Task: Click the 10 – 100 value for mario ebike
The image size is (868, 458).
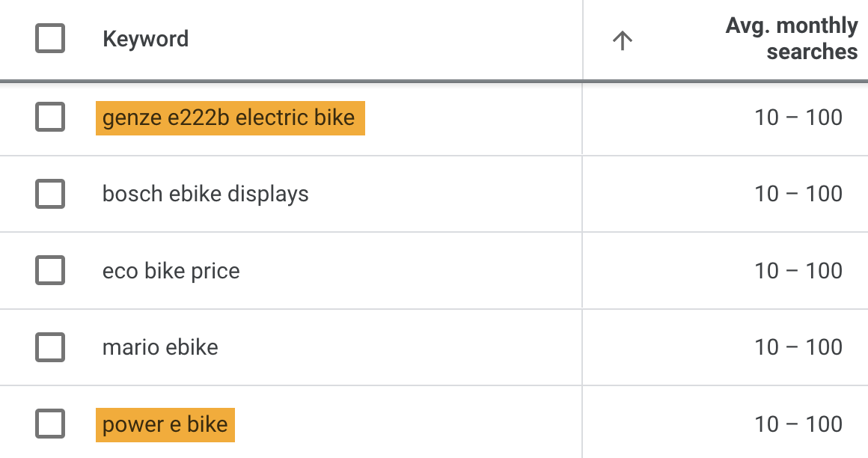Action: pyautogui.click(x=796, y=347)
